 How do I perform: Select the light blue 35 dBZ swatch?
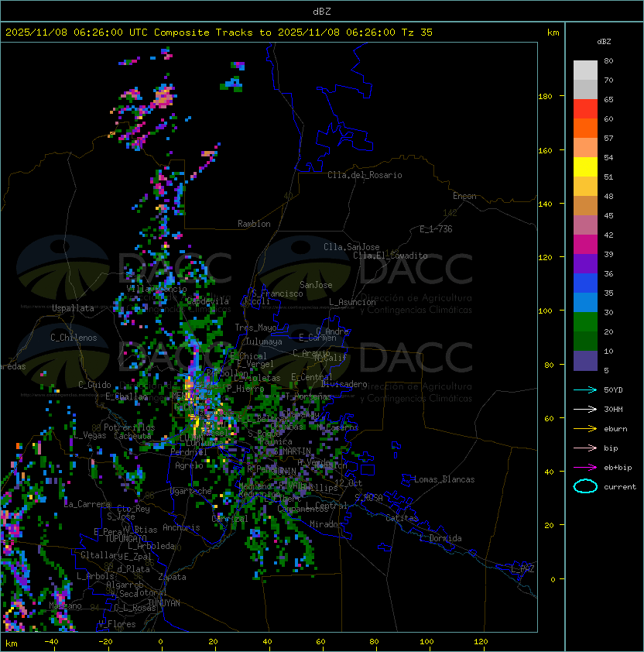click(585, 302)
